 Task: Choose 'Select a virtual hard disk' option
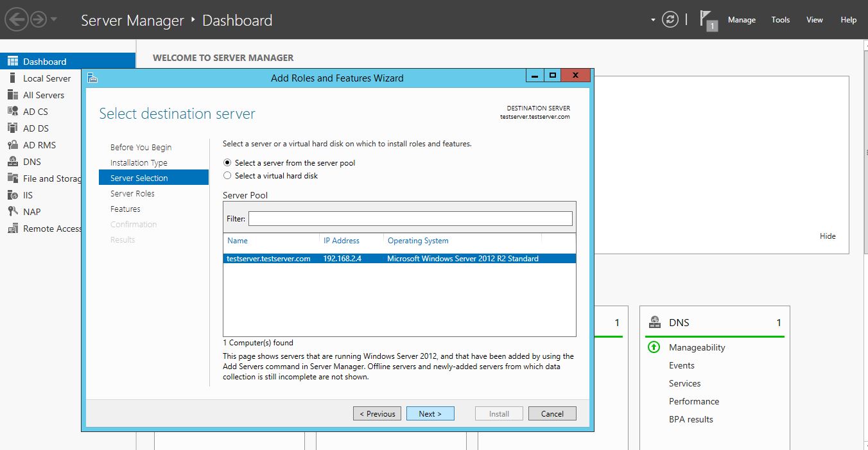227,176
